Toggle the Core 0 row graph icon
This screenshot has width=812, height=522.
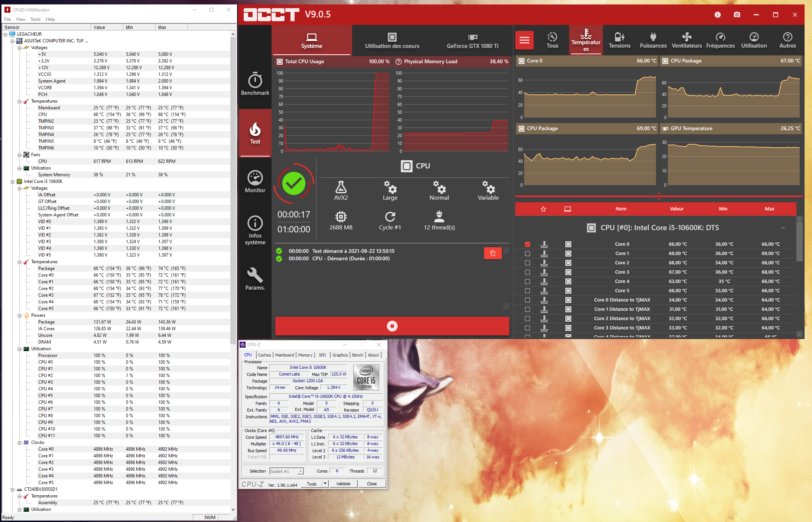(x=544, y=244)
